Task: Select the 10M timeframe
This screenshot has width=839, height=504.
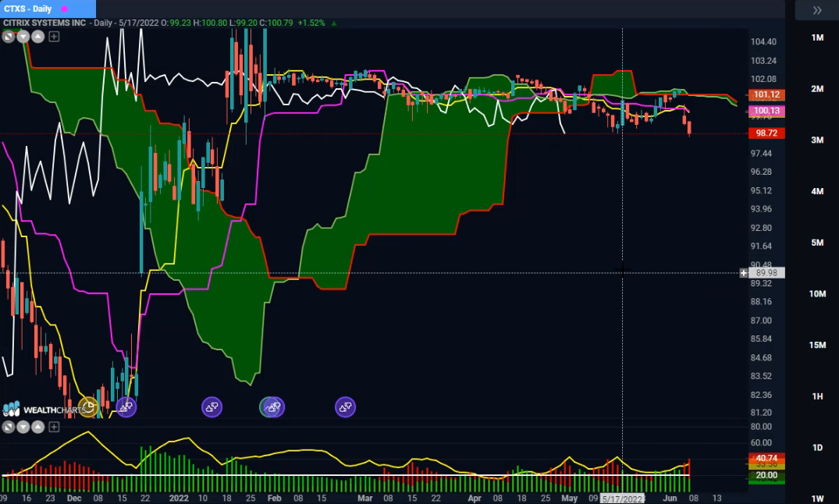Action: (817, 293)
